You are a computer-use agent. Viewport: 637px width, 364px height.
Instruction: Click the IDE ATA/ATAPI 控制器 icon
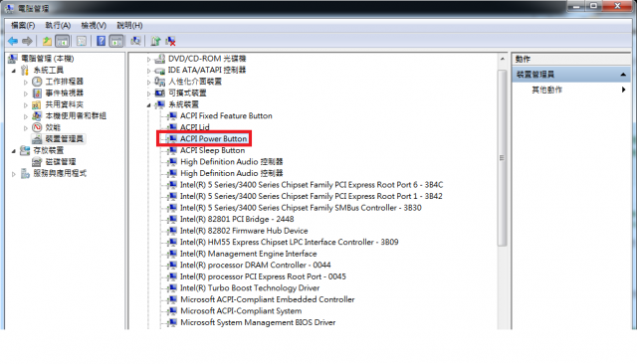click(160, 71)
